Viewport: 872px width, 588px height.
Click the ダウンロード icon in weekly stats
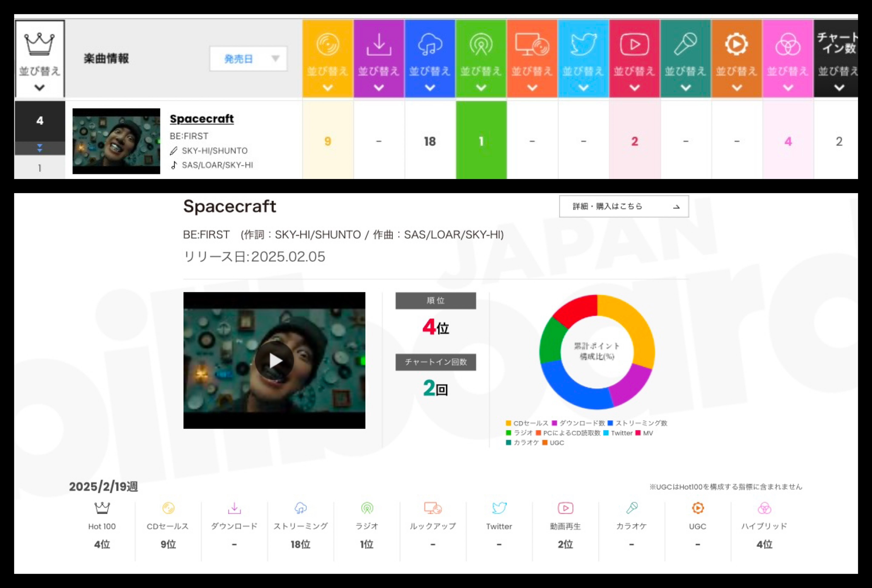[x=234, y=508]
